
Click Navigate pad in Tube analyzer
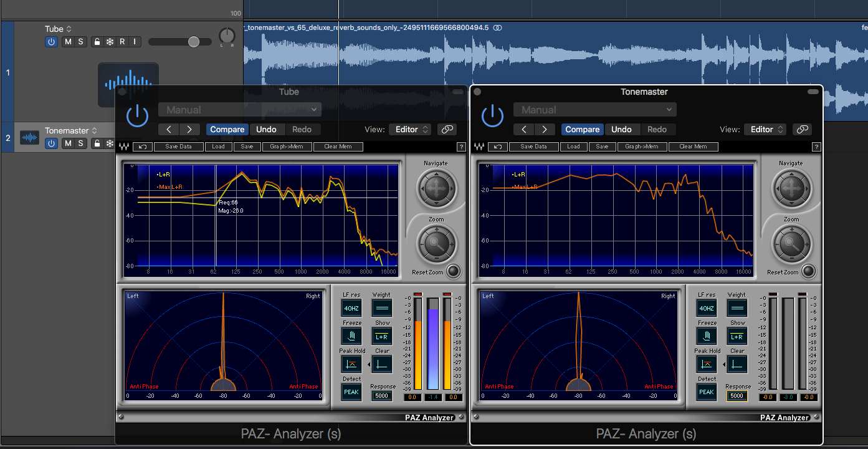click(x=436, y=187)
